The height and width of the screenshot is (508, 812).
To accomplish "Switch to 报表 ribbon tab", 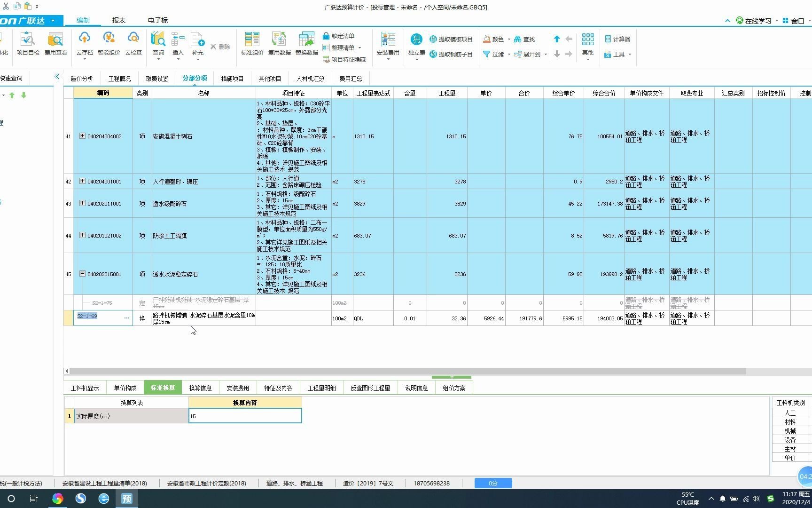I will (x=119, y=20).
